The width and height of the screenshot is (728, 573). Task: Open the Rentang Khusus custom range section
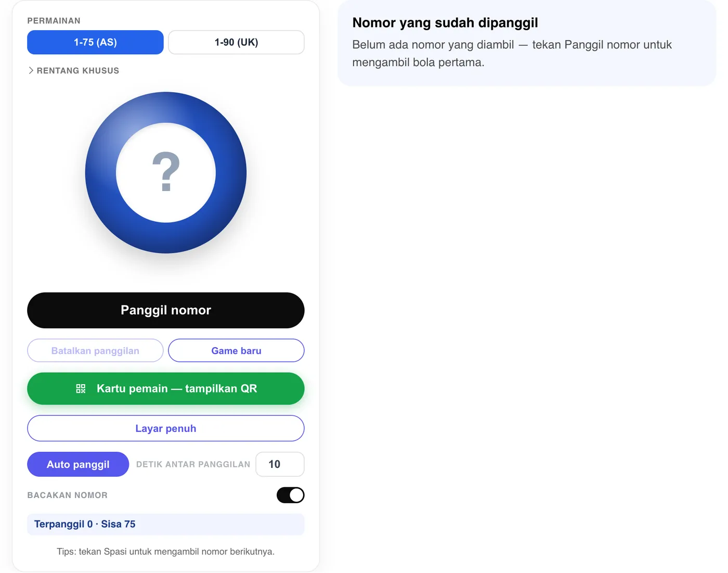(x=73, y=70)
